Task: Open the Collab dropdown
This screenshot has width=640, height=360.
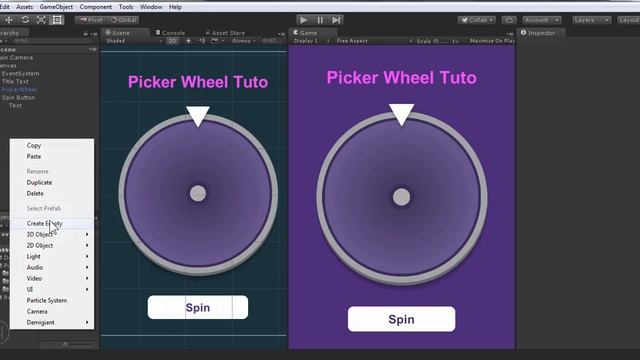Action: tap(477, 20)
